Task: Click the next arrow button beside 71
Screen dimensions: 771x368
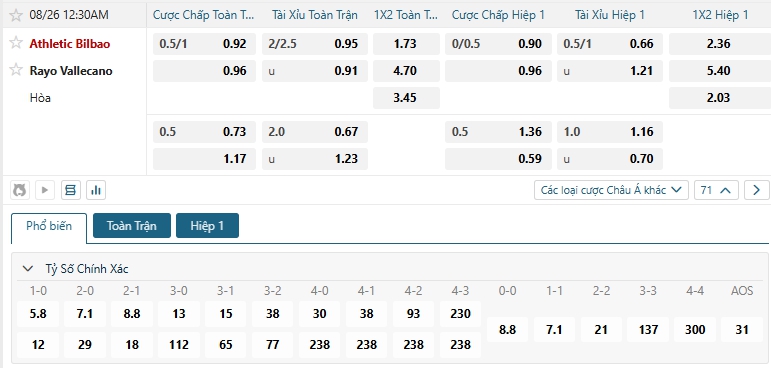Action: 756,190
